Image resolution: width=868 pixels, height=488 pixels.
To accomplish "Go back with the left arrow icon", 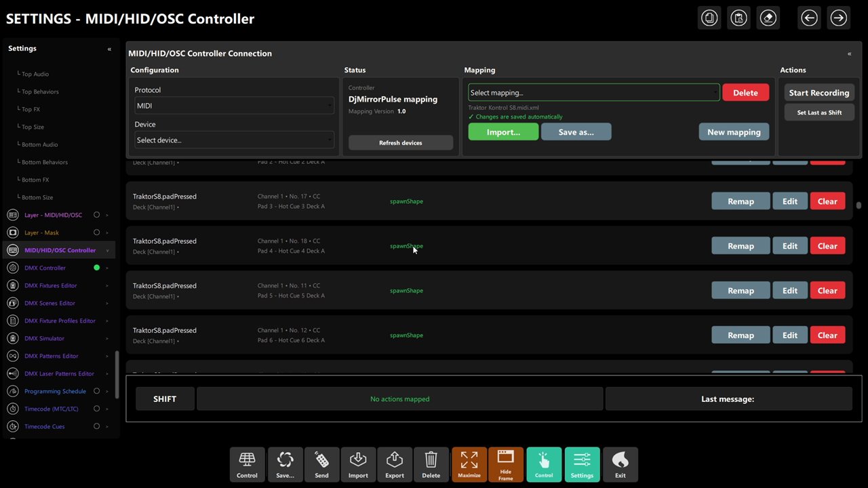I will coord(809,18).
